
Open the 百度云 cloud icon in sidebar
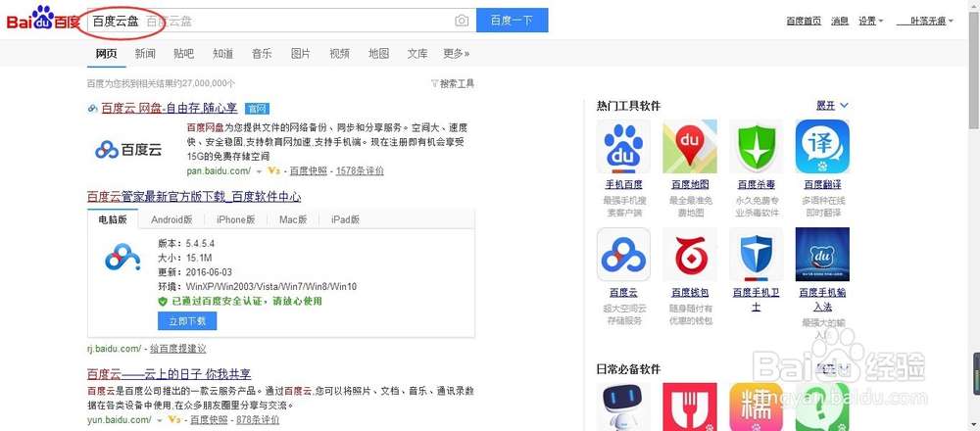(623, 255)
